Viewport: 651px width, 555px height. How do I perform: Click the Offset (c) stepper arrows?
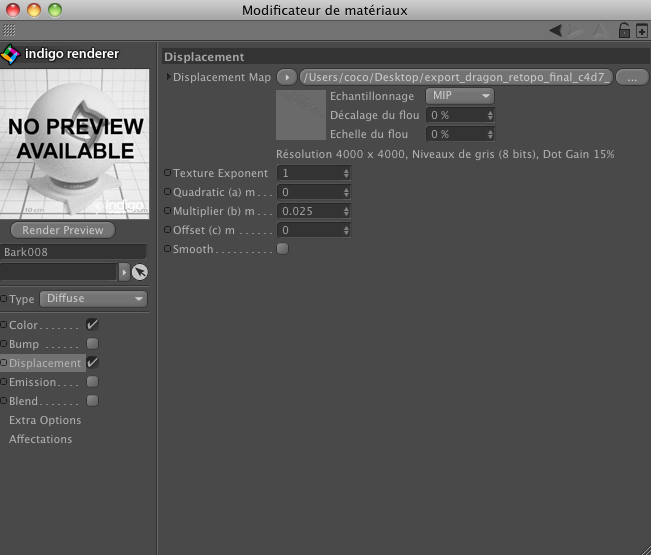(346, 230)
